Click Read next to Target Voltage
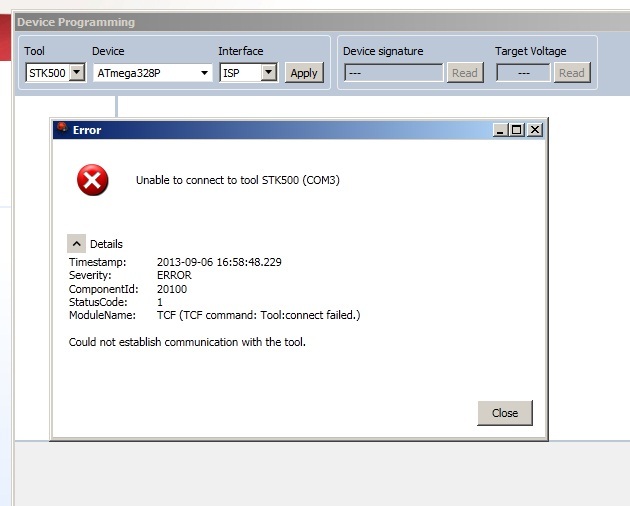630x506 pixels. pyautogui.click(x=572, y=73)
